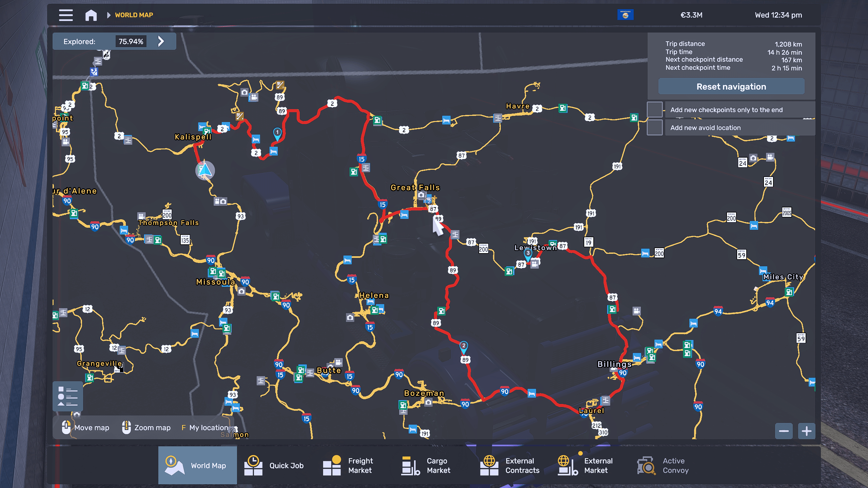868x488 pixels.
Task: Switch to the Quick Job tab
Action: (x=274, y=465)
